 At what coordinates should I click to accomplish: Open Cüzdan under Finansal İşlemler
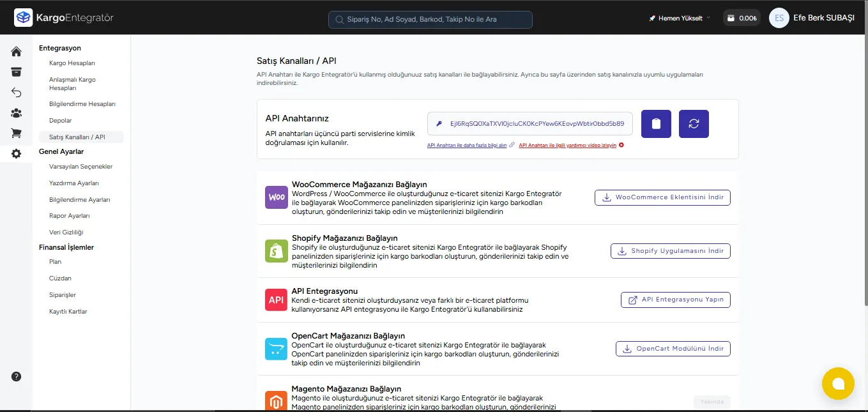pyautogui.click(x=61, y=278)
